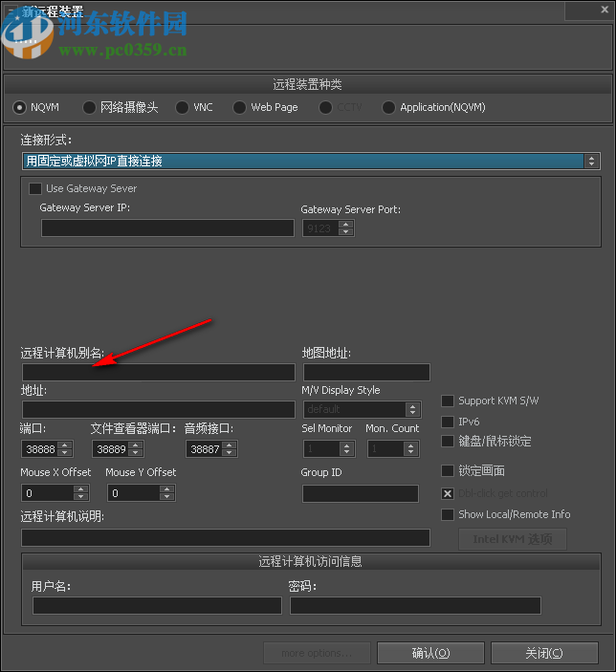This screenshot has height=672, width=616.
Task: Select Web Page radio option
Action: coord(239,107)
